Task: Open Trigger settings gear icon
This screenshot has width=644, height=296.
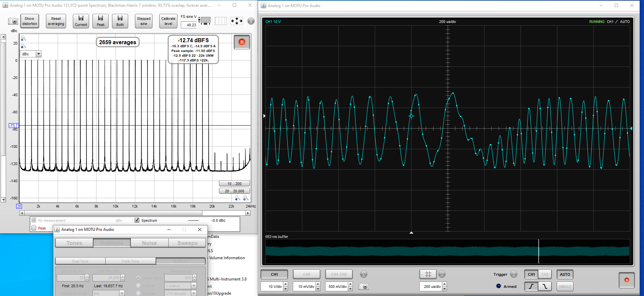Action: coord(514,274)
